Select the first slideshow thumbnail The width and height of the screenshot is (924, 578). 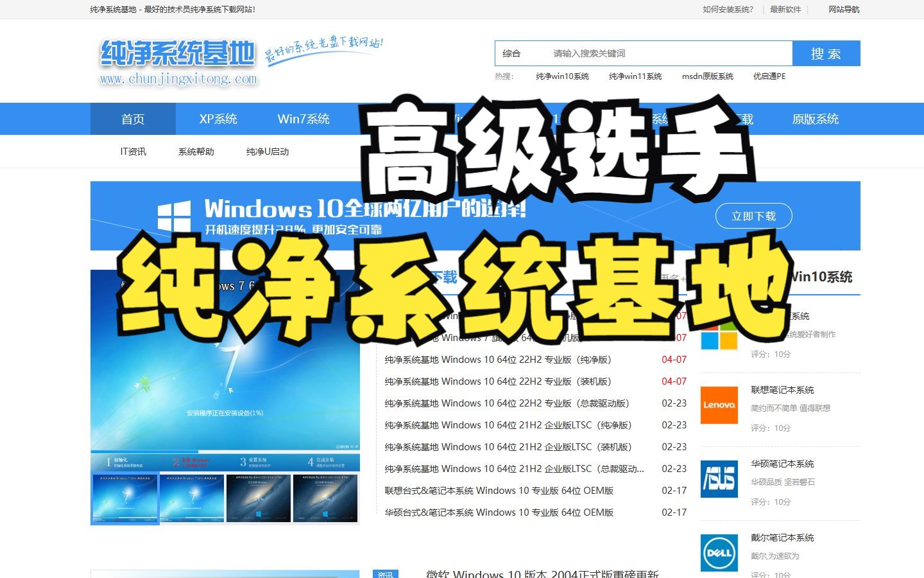point(125,498)
